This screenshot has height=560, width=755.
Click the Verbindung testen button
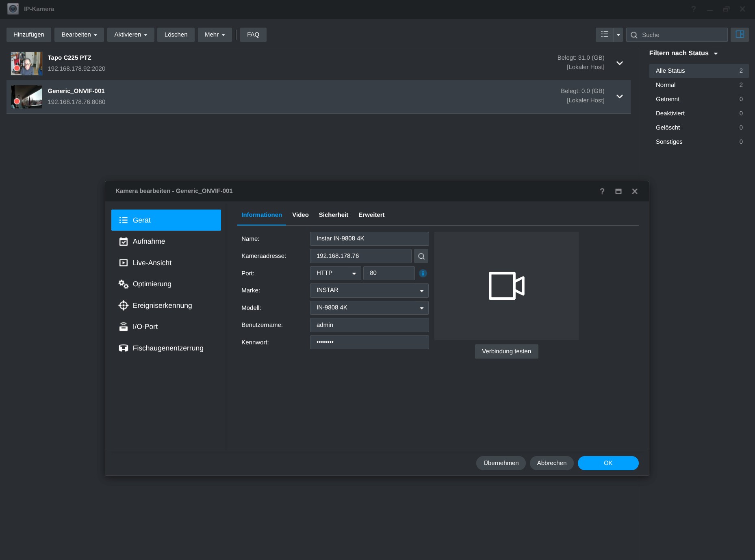point(506,351)
